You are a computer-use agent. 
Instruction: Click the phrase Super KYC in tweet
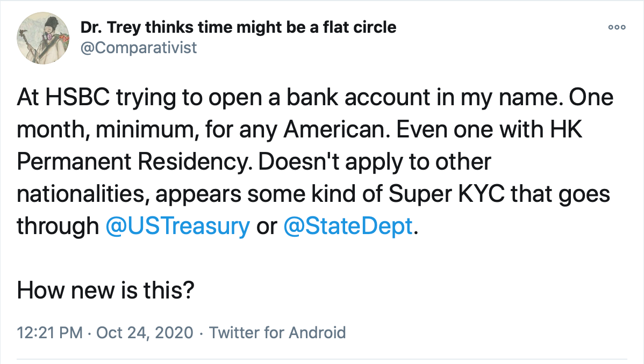[447, 194]
